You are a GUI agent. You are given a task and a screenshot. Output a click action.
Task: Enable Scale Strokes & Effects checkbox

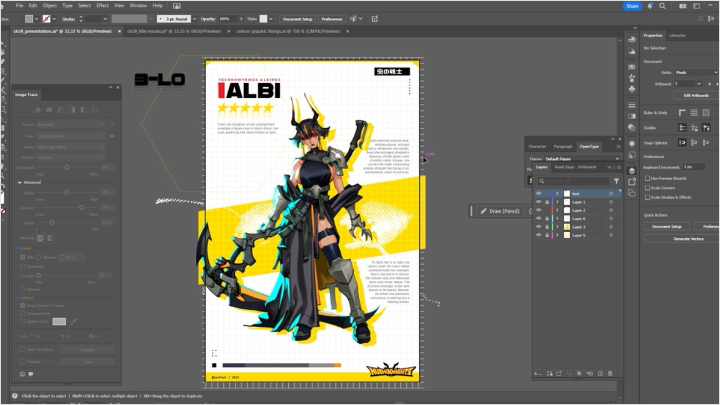(x=647, y=197)
